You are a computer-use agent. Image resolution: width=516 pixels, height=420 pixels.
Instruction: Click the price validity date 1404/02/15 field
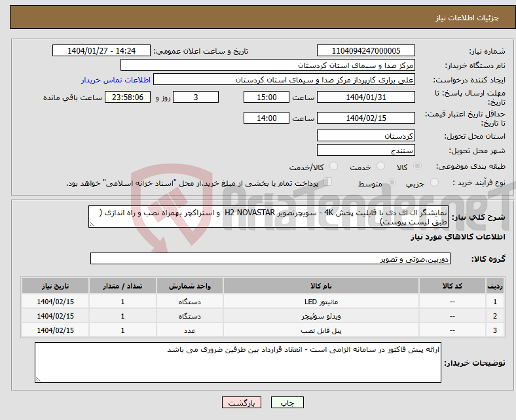tap(366, 118)
